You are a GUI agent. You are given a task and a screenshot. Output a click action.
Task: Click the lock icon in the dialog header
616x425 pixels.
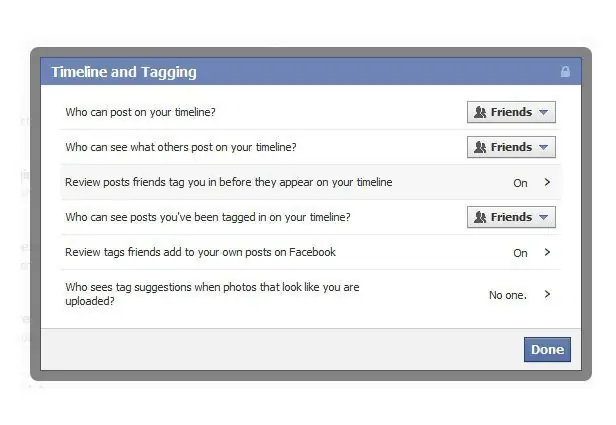coord(565,72)
